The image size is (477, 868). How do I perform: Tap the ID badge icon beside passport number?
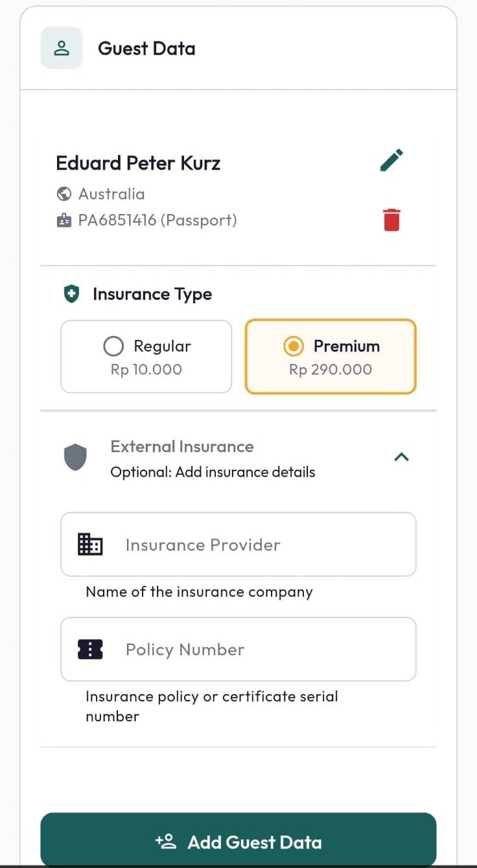(64, 221)
